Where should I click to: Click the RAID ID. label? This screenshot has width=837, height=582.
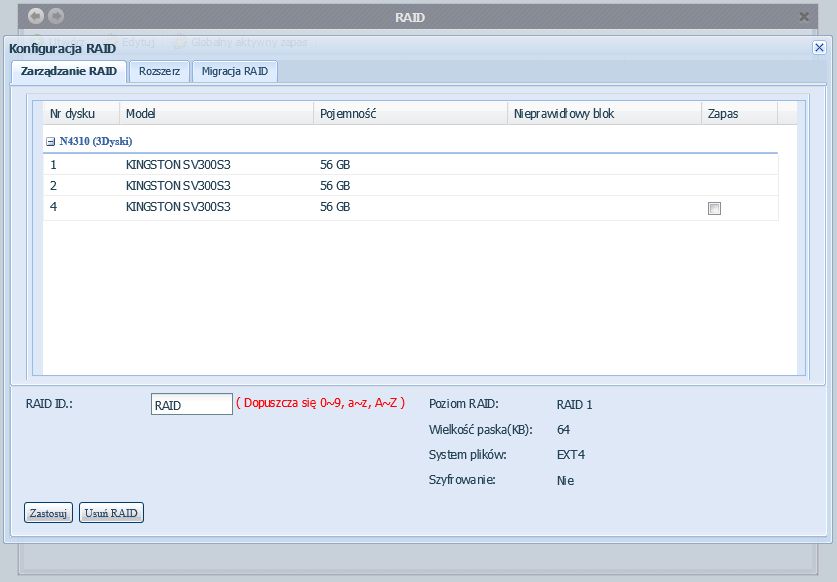49,404
